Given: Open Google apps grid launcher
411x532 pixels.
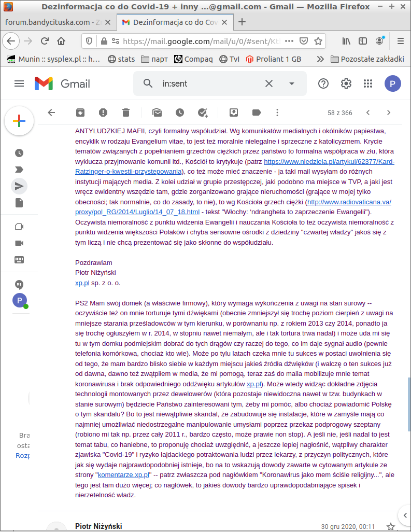Looking at the screenshot, I should (368, 83).
